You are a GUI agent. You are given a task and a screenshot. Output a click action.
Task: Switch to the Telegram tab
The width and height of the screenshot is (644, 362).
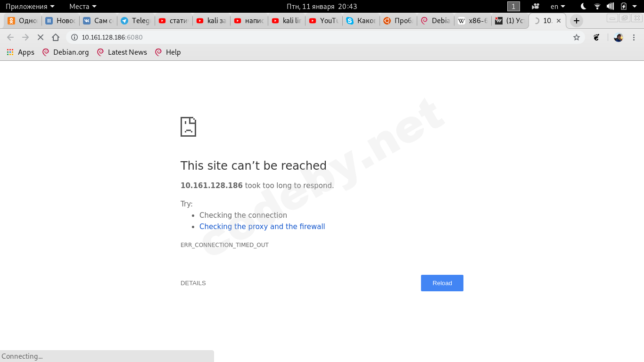[136, 21]
